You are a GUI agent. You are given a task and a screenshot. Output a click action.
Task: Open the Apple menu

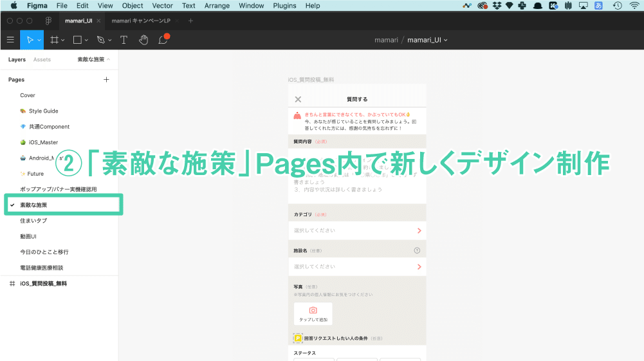tap(14, 6)
